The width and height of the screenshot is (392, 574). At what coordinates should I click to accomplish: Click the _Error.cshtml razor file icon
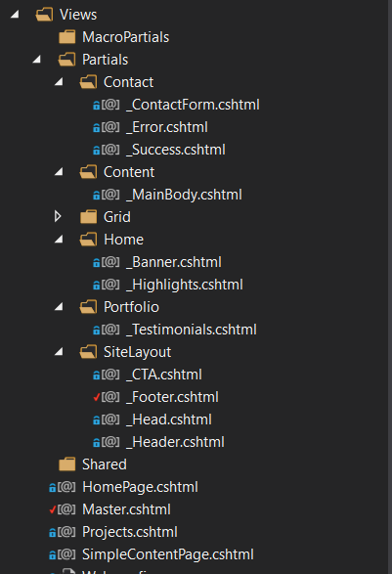(x=110, y=127)
